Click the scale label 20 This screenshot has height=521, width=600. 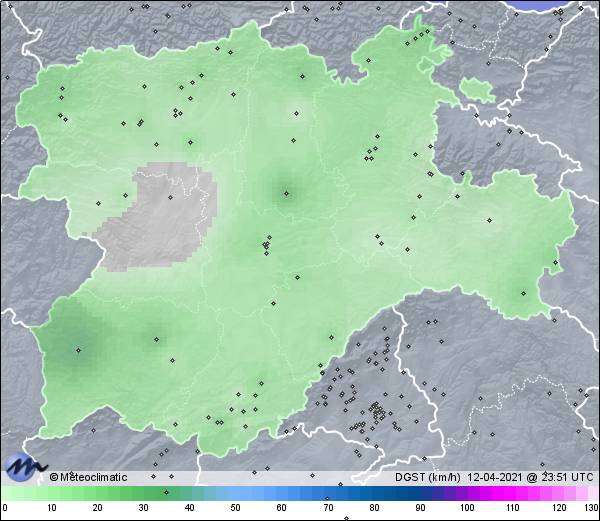tap(98, 508)
